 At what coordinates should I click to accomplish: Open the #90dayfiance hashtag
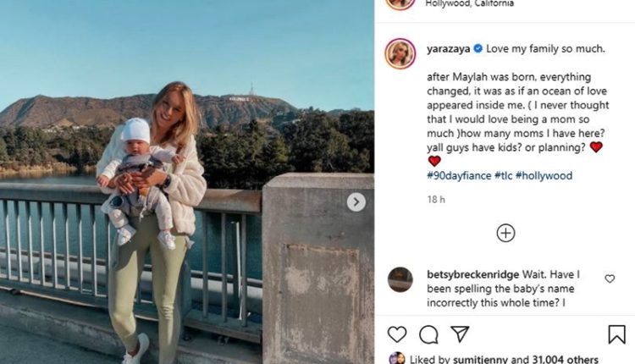[459, 176]
